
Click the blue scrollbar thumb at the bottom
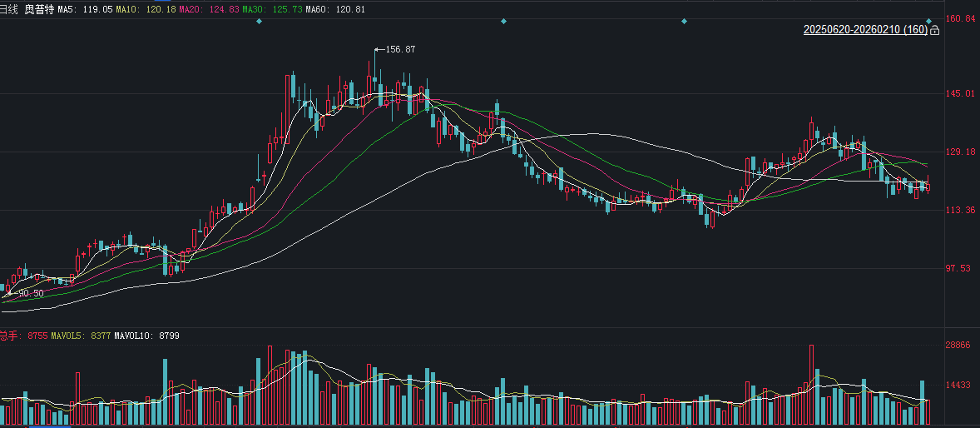tap(50, 426)
